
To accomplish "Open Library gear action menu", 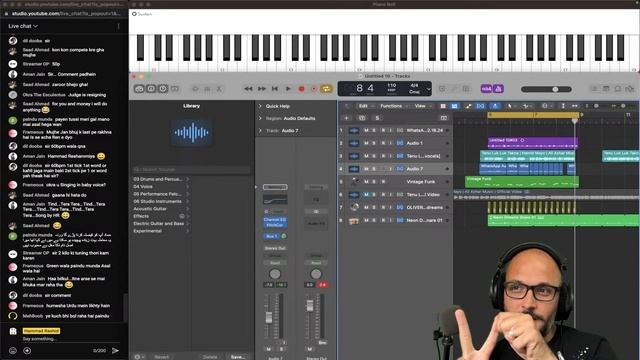I will [139, 357].
